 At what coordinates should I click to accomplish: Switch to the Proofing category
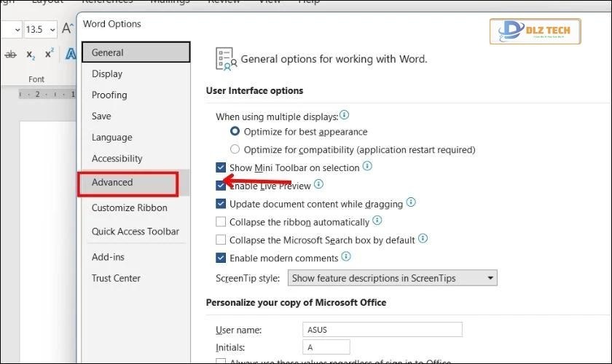click(109, 95)
